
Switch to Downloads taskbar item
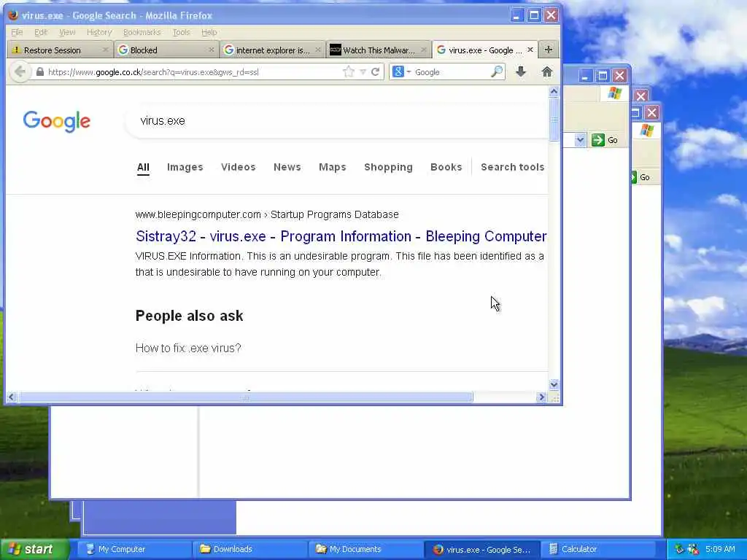249,549
